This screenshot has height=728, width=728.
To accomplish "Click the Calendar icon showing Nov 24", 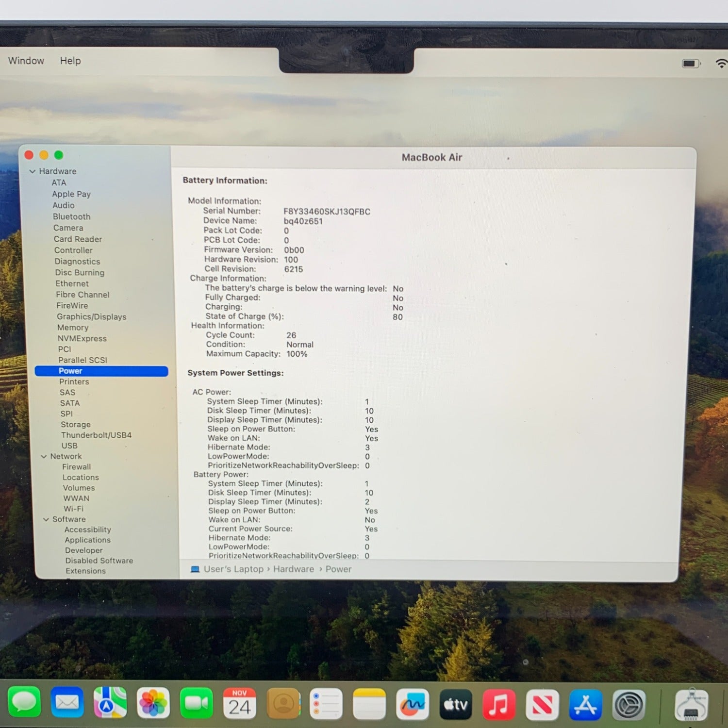I will [x=239, y=703].
